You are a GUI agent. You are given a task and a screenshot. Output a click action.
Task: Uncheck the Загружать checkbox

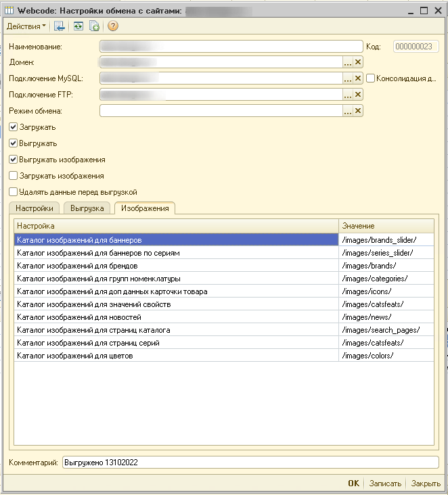point(14,127)
